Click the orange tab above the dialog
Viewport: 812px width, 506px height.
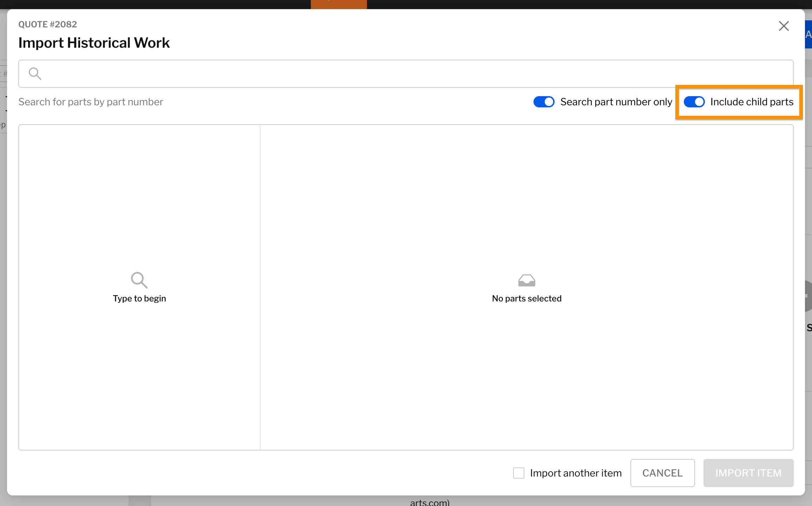pyautogui.click(x=339, y=4)
